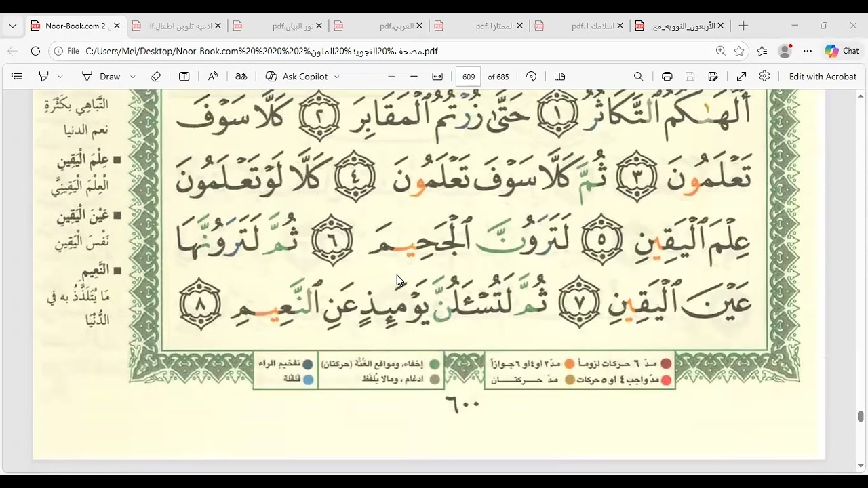The image size is (868, 488).
Task: Click the light blue qalqalah legend dot
Action: point(309,380)
